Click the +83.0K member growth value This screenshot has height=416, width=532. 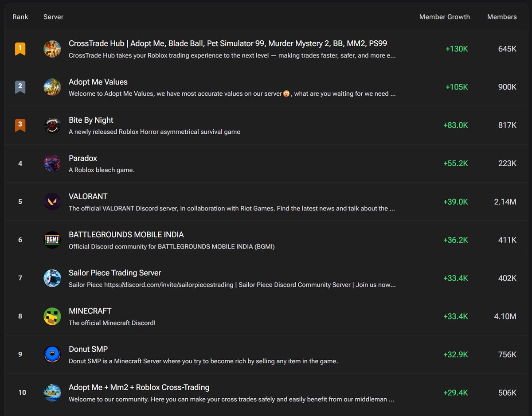click(456, 125)
